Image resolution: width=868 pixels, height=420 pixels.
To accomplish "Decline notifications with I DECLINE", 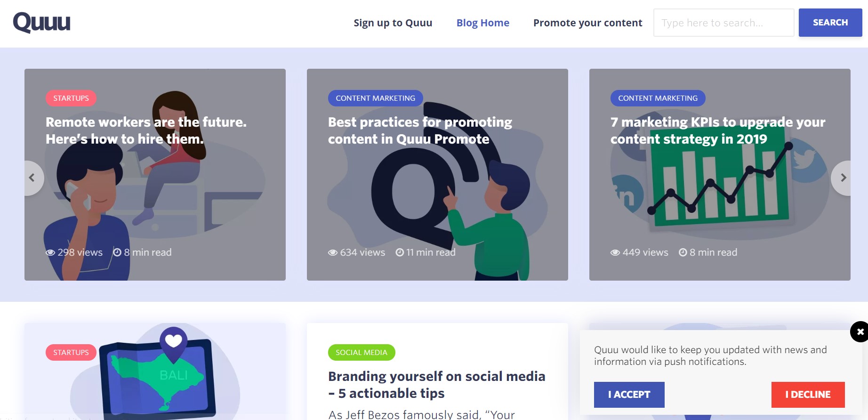I will [808, 395].
